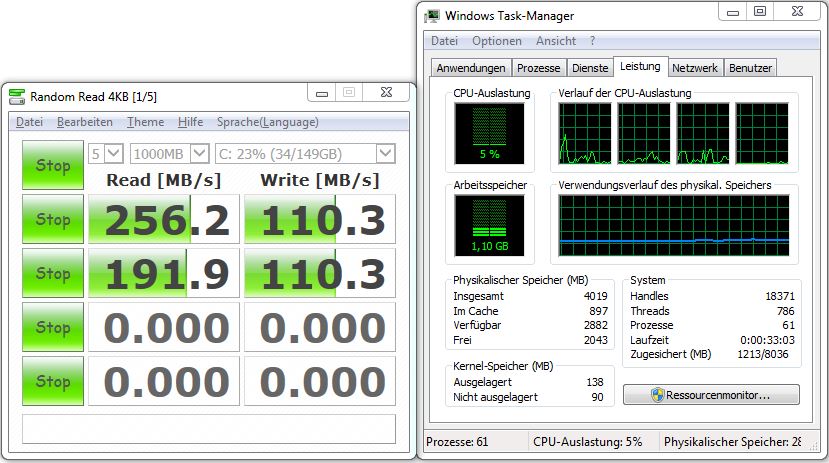
Task: Open the Ressourcenmonitor button
Action: pyautogui.click(x=711, y=395)
